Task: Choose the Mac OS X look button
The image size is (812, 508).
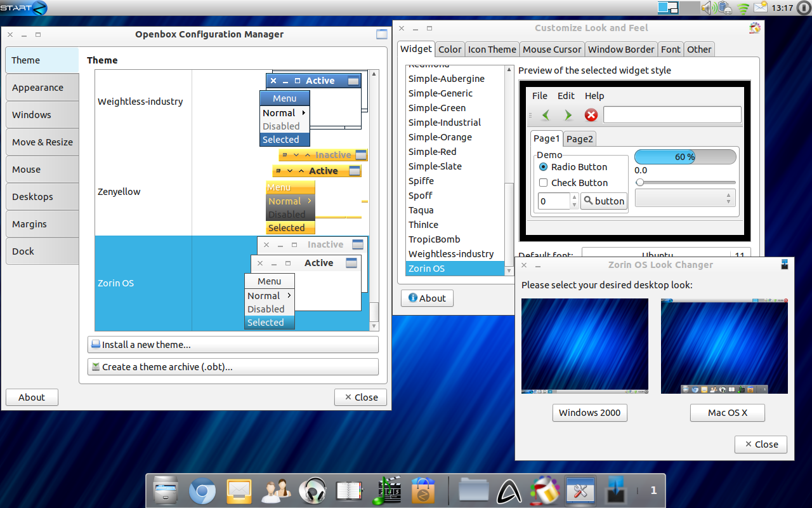Action: [x=727, y=413]
